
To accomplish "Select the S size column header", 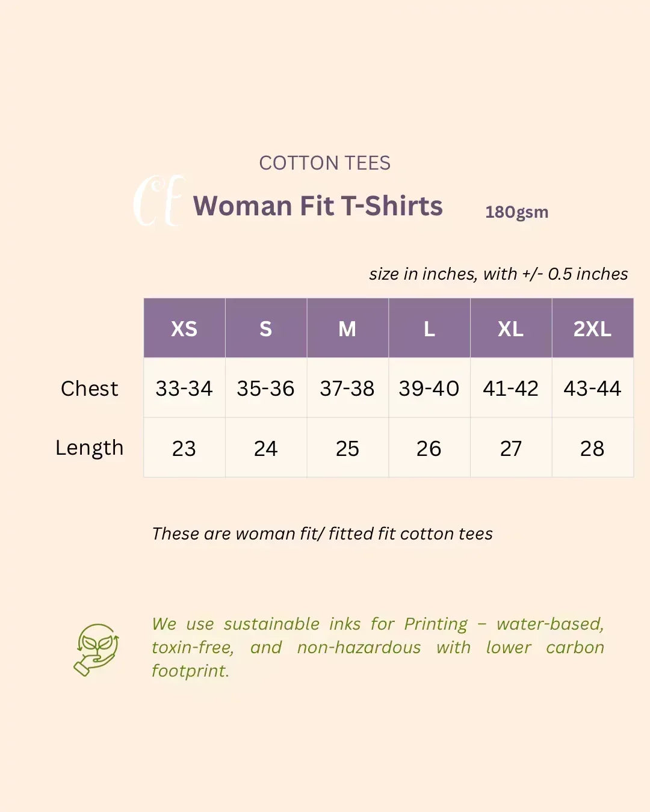I will tap(266, 328).
